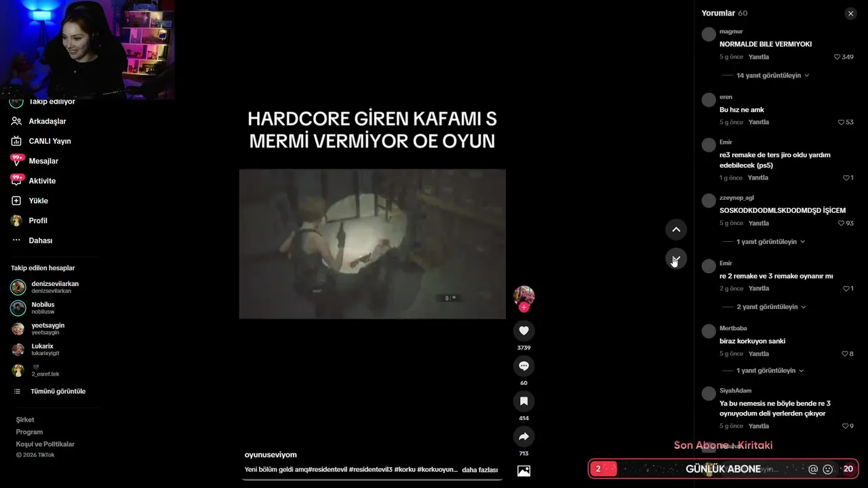The width and height of the screenshot is (868, 488).
Task: Like eren's comment with 53 likes
Action: coord(842,122)
